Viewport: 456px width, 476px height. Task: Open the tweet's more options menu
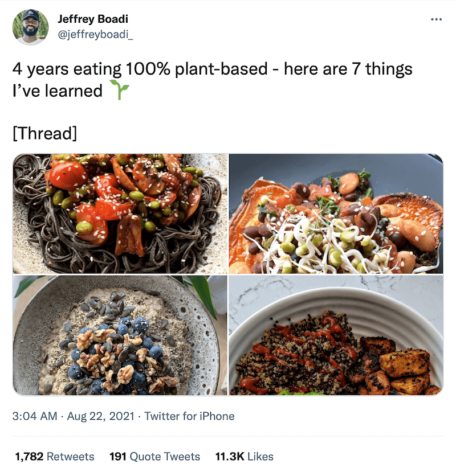(x=436, y=19)
